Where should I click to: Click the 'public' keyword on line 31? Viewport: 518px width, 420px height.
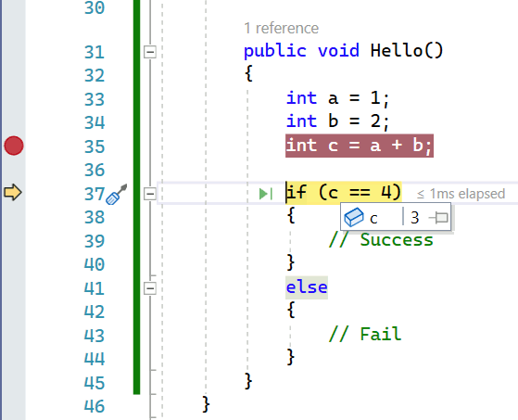click(x=275, y=52)
